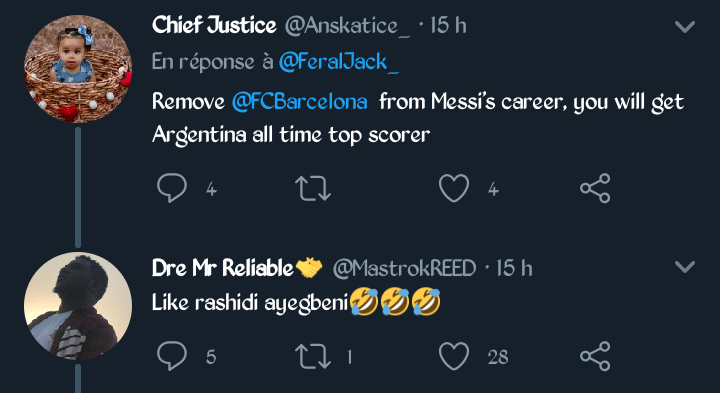The width and height of the screenshot is (720, 393).
Task: Retweet Dre Mr Reliable's tweet
Action: point(313,356)
